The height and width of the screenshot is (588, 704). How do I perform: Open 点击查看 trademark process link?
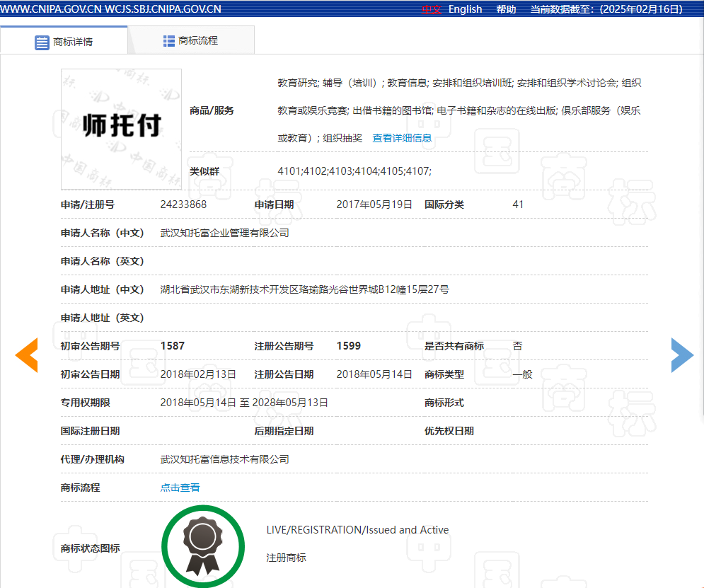[180, 488]
